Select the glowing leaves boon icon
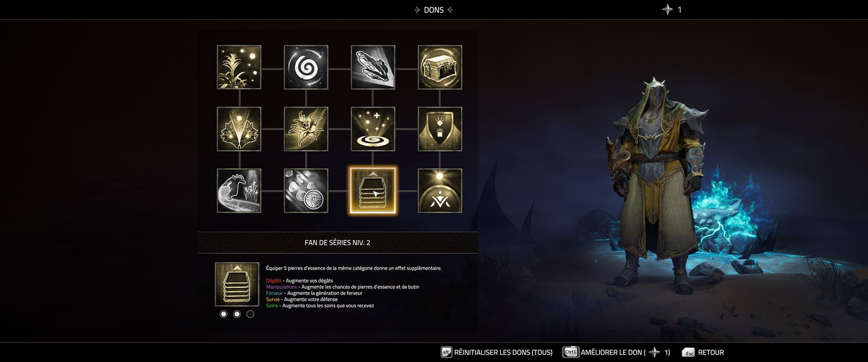Image resolution: width=868 pixels, height=362 pixels. pyautogui.click(x=239, y=129)
